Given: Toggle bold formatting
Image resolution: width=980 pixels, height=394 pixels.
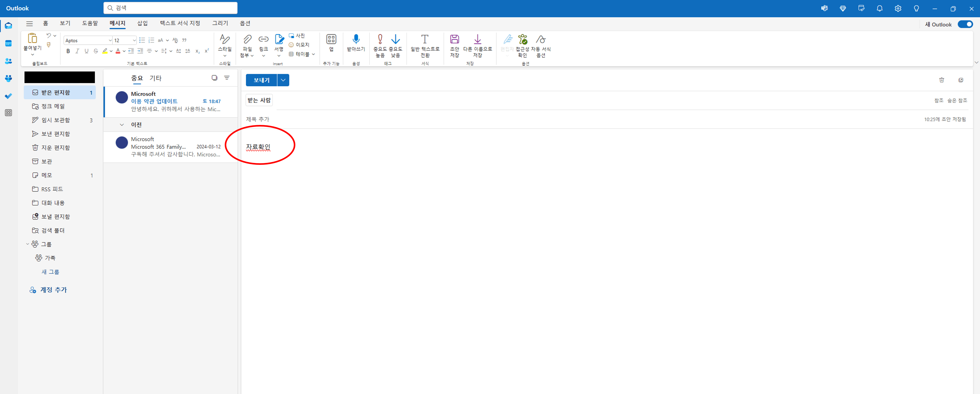Looking at the screenshot, I should [x=68, y=51].
